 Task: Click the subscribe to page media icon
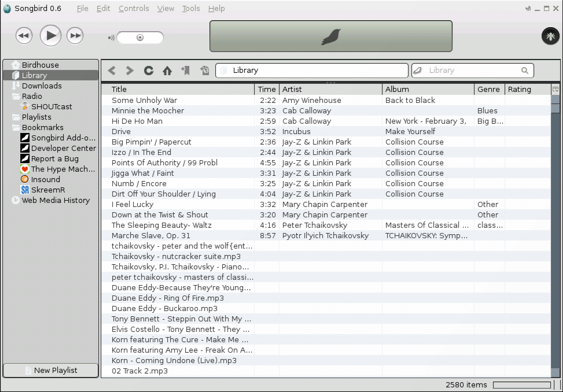coord(205,71)
